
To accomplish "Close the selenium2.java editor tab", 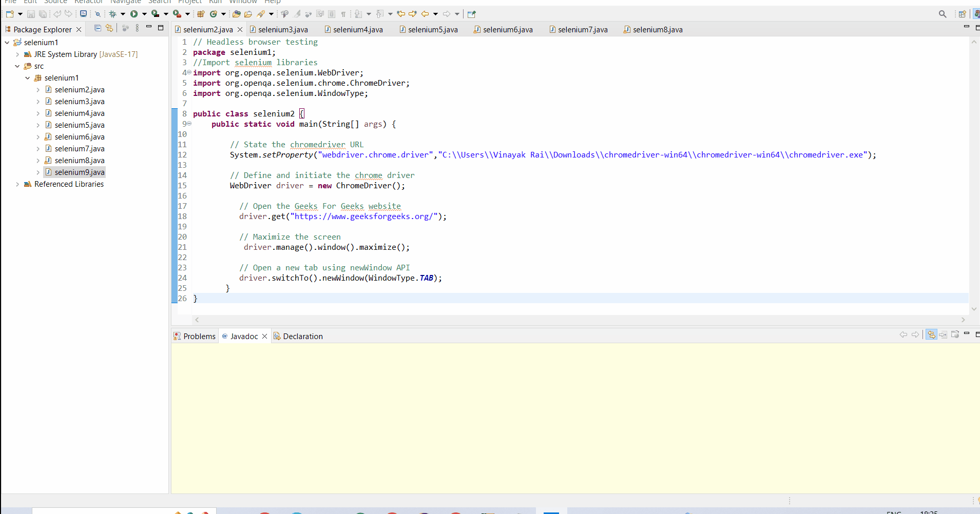I will [x=240, y=30].
